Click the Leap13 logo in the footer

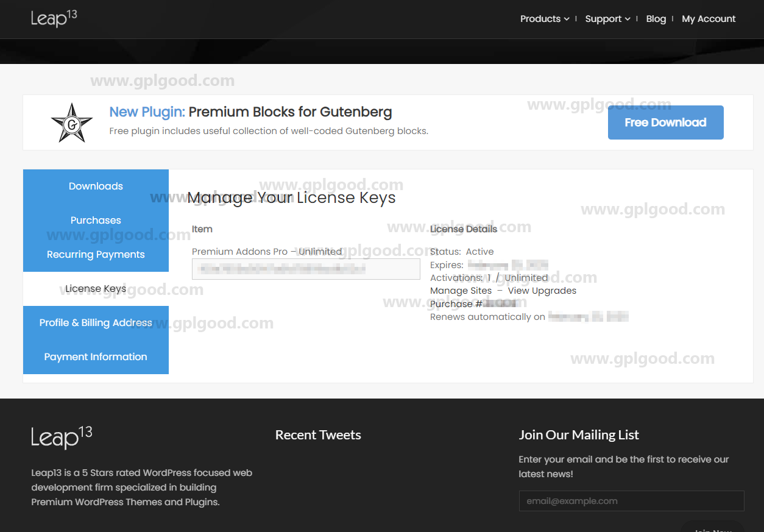click(62, 438)
